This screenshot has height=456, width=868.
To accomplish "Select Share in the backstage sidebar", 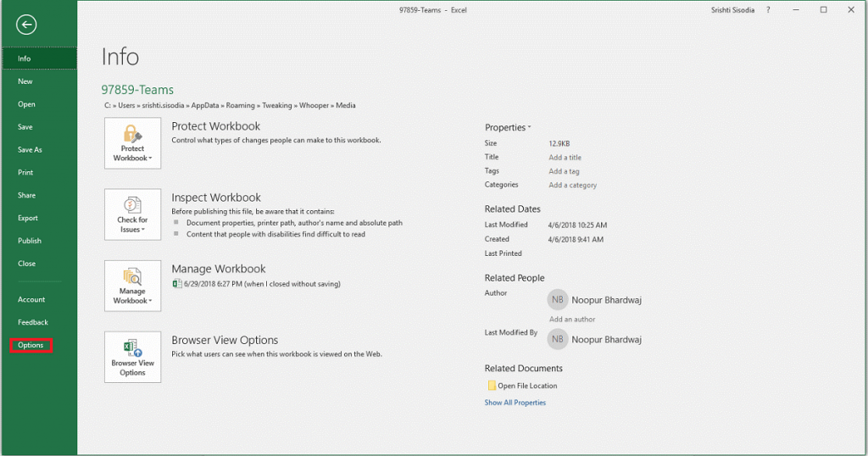I will tap(26, 195).
